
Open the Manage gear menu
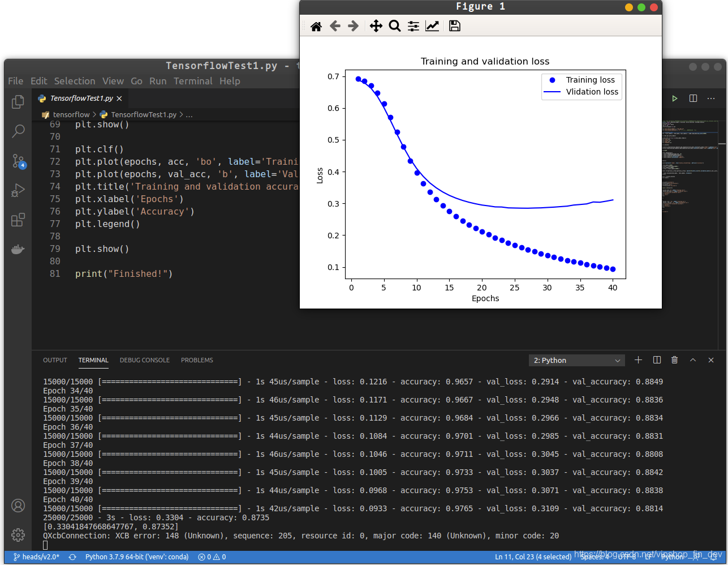coord(18,534)
